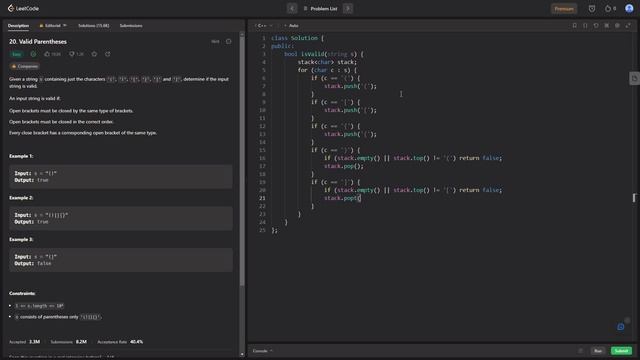Reset code with the undo icon

(x=596, y=26)
